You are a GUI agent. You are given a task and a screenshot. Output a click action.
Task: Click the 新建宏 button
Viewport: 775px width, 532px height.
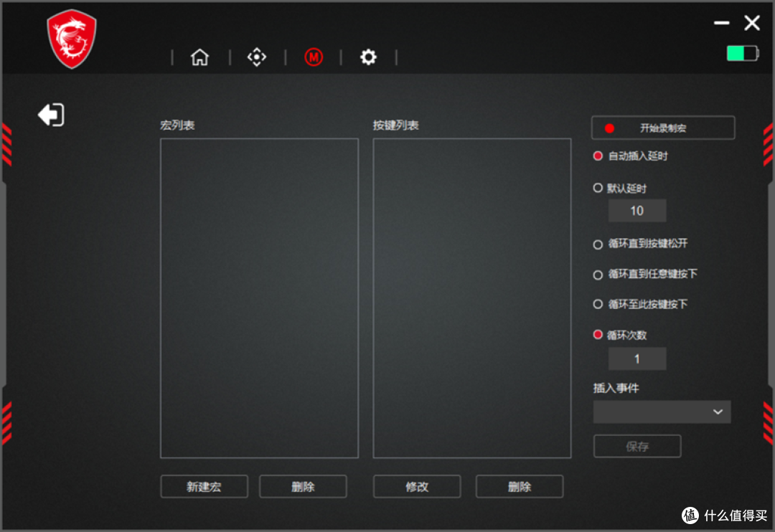[204, 487]
